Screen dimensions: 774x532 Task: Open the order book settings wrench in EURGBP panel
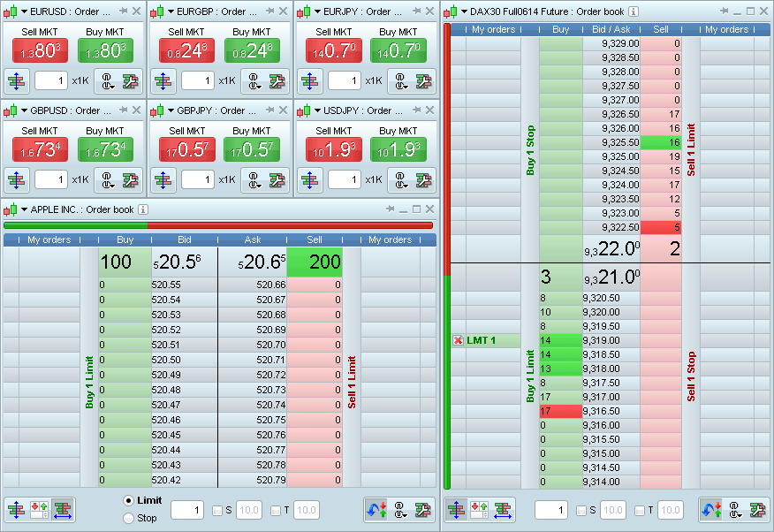coord(277,81)
